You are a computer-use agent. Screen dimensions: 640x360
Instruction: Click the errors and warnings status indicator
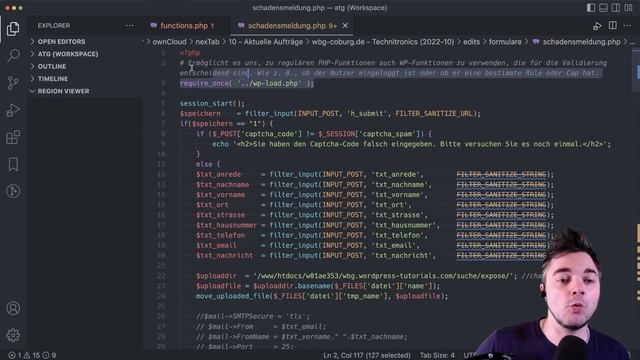(32, 356)
